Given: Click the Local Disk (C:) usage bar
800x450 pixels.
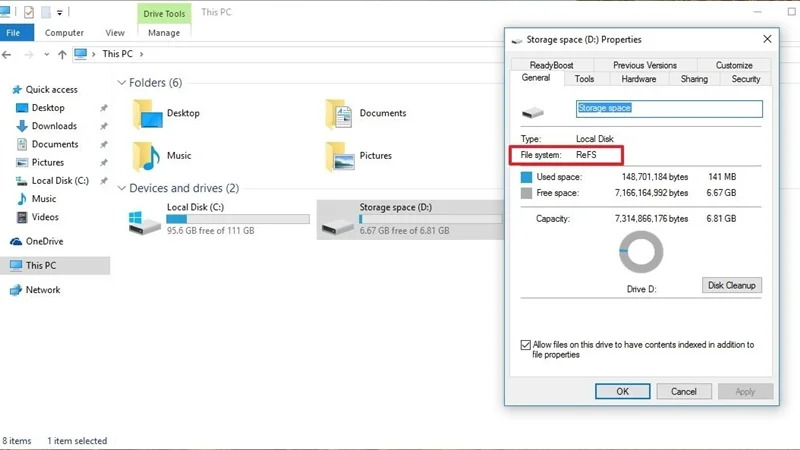Looking at the screenshot, I should [238, 219].
